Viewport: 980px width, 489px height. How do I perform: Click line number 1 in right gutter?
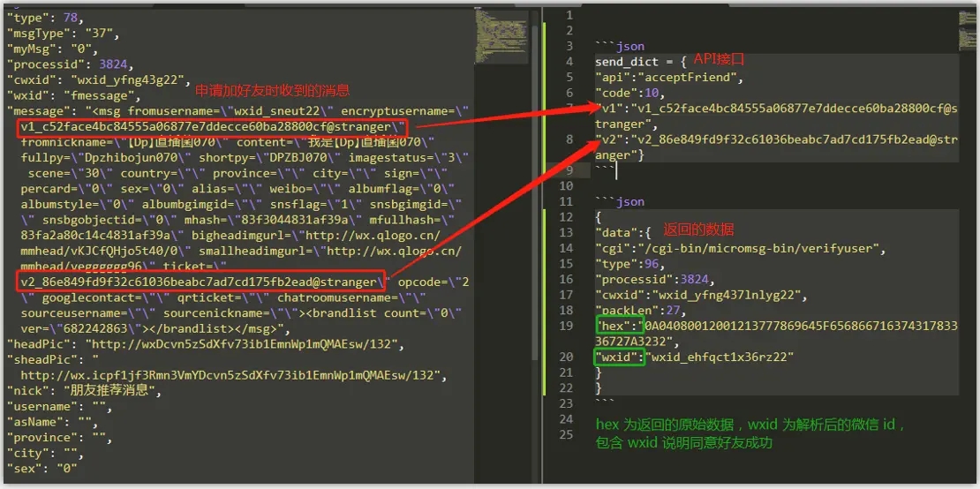569,15
